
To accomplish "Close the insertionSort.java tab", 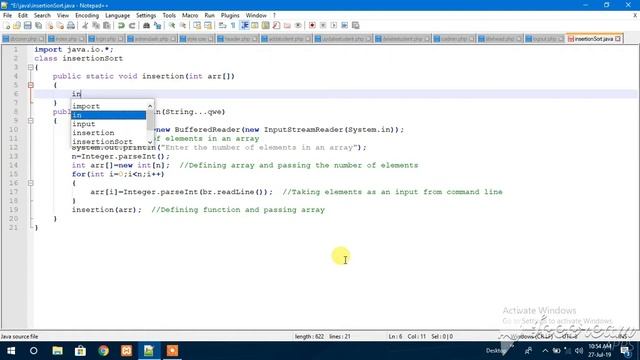I will pos(618,39).
